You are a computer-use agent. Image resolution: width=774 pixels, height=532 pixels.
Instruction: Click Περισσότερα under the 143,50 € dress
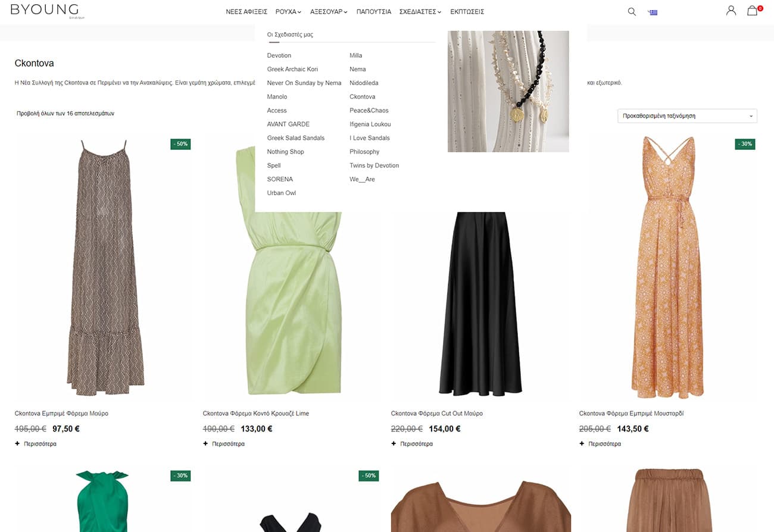[x=605, y=444]
